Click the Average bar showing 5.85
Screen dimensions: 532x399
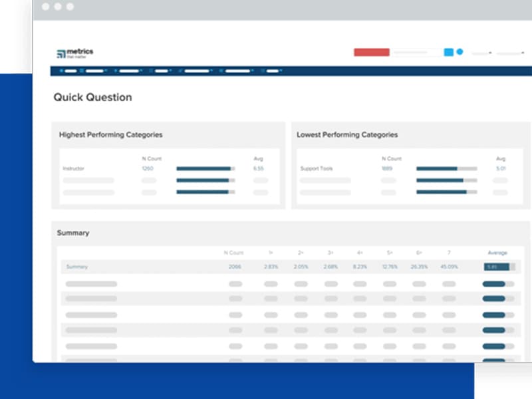(495, 266)
